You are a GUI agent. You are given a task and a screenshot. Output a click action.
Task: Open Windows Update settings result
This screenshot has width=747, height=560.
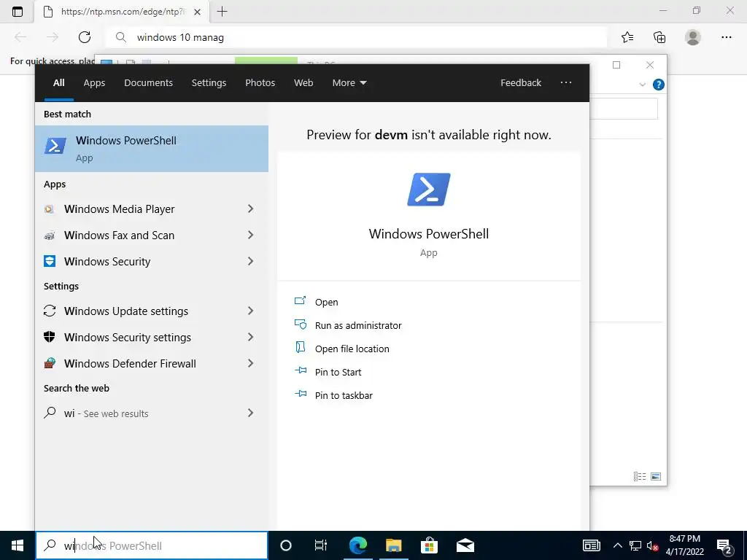[x=152, y=311]
